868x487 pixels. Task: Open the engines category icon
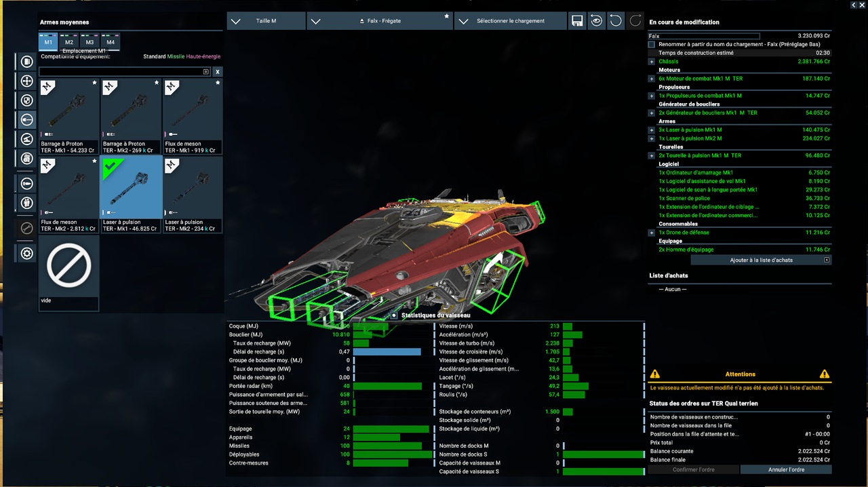tap(26, 62)
